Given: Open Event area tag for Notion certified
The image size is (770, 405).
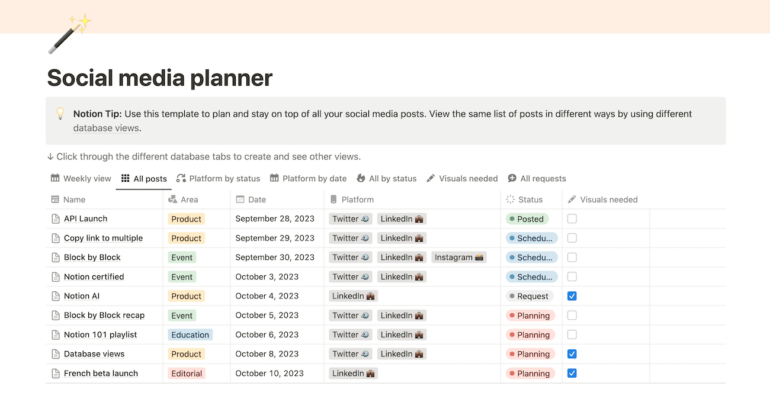Looking at the screenshot, I should (x=182, y=277).
